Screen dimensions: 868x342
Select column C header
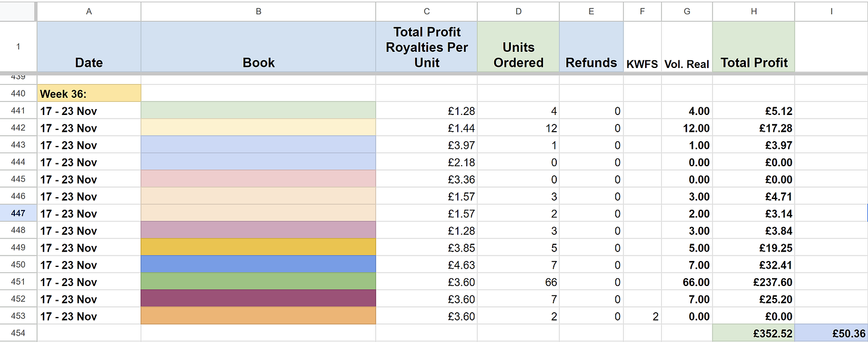coord(426,11)
